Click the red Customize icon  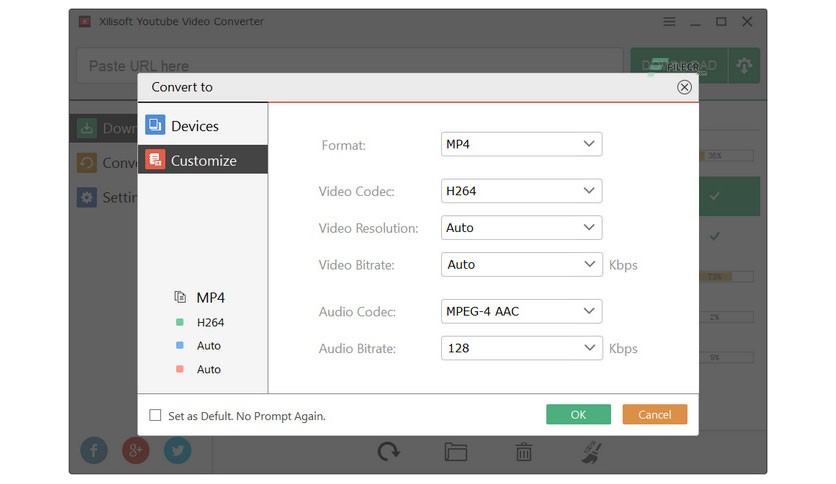(155, 159)
